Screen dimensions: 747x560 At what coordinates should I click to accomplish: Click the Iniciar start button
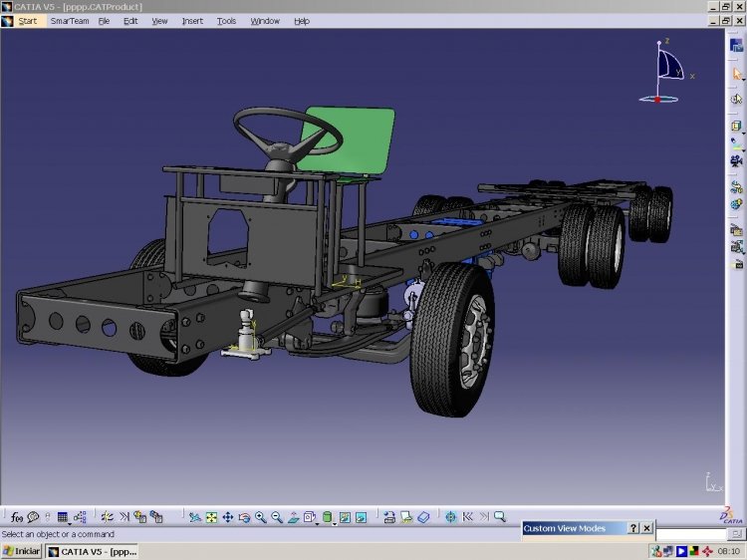(22, 551)
